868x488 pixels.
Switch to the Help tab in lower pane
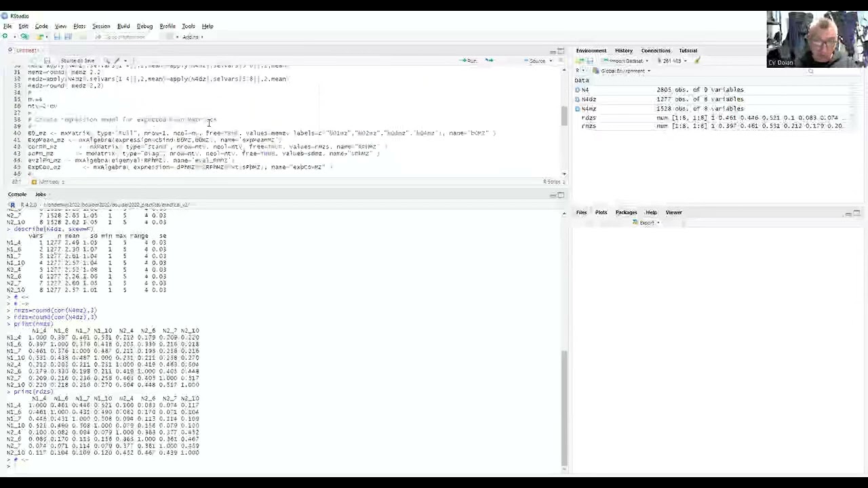651,212
